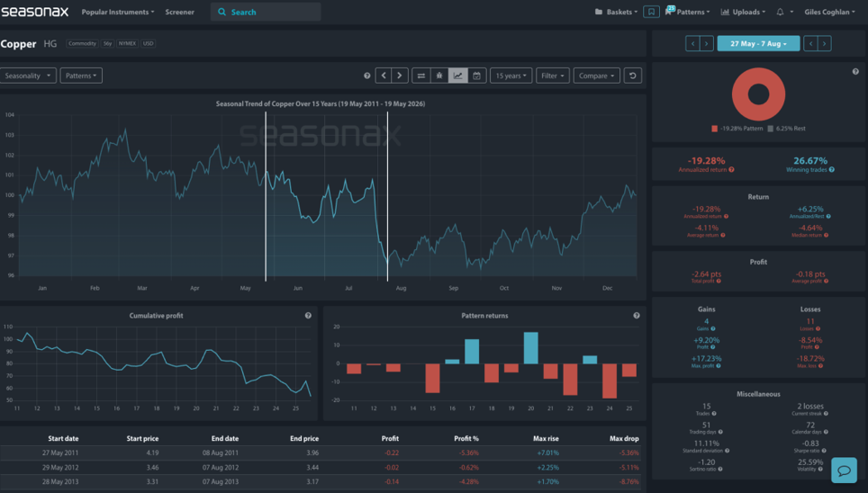Click help icon at donut chart panel corner
This screenshot has height=493, width=868.
[x=855, y=71]
